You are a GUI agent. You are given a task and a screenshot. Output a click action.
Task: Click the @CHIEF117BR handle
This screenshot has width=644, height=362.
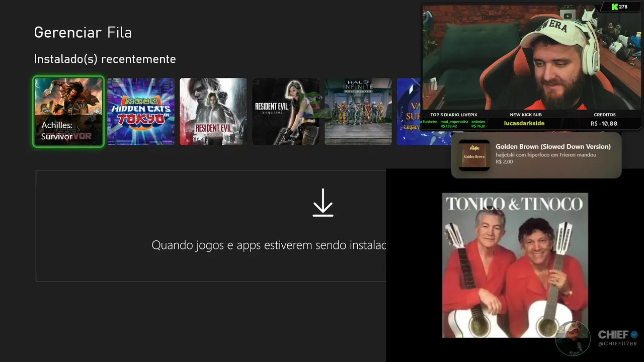[617, 344]
